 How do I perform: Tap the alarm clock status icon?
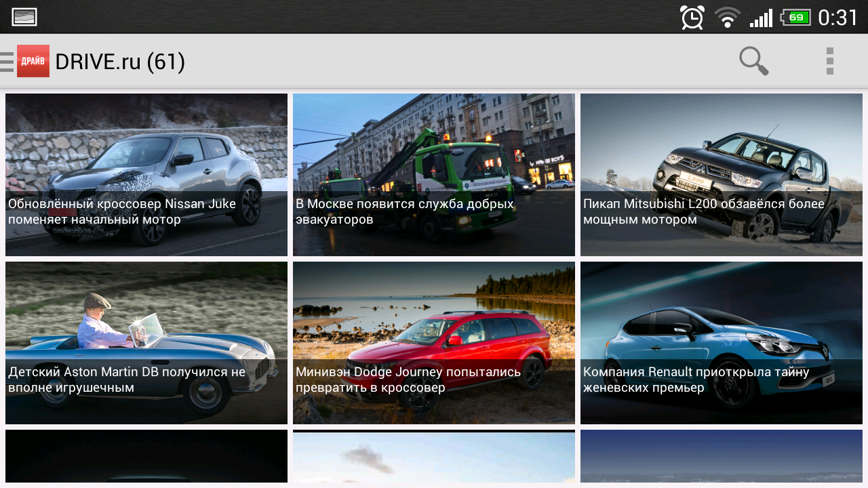pyautogui.click(x=692, y=17)
